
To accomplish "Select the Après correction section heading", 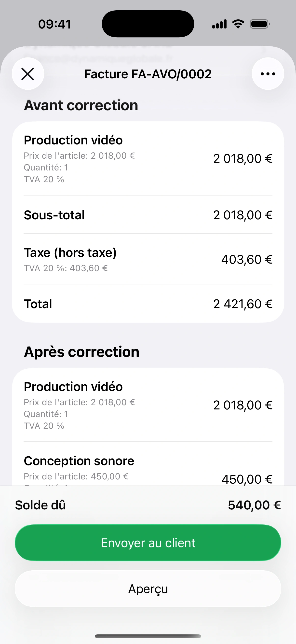I will point(81,352).
